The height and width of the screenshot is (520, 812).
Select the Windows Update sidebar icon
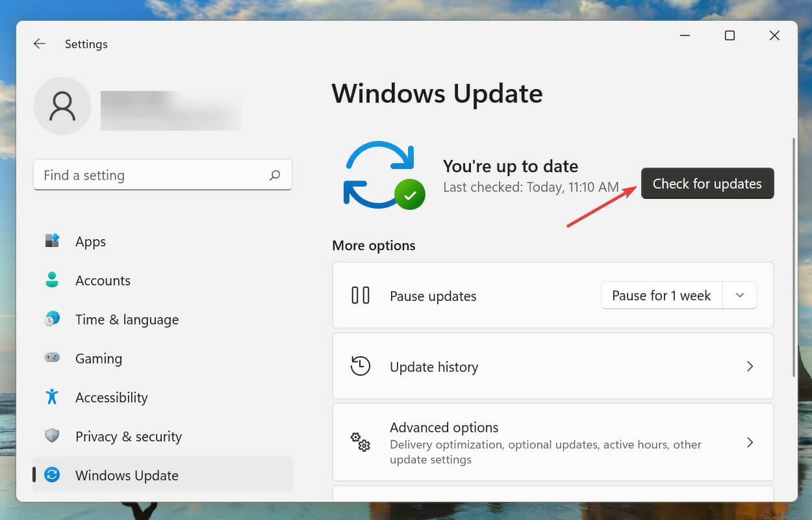pyautogui.click(x=52, y=475)
